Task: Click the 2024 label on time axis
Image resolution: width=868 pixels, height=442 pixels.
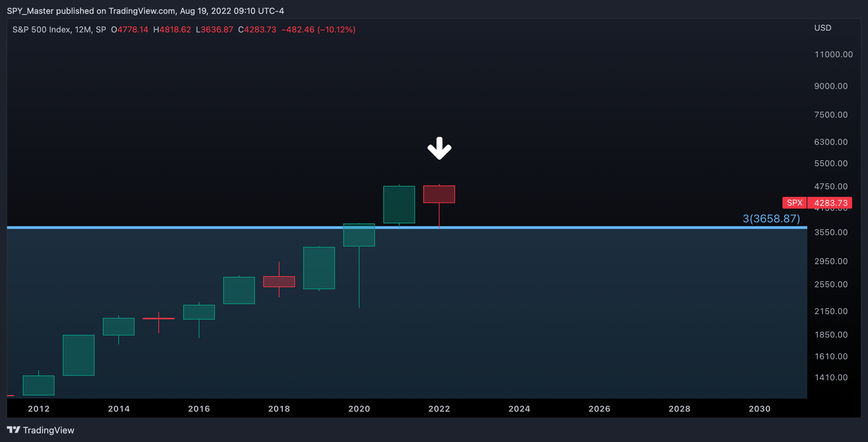Action: 519,409
